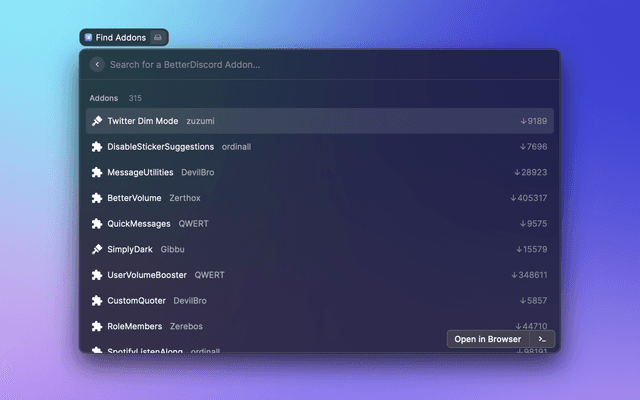
Task: Click the brush icon beside SimplyDark
Action: point(97,249)
